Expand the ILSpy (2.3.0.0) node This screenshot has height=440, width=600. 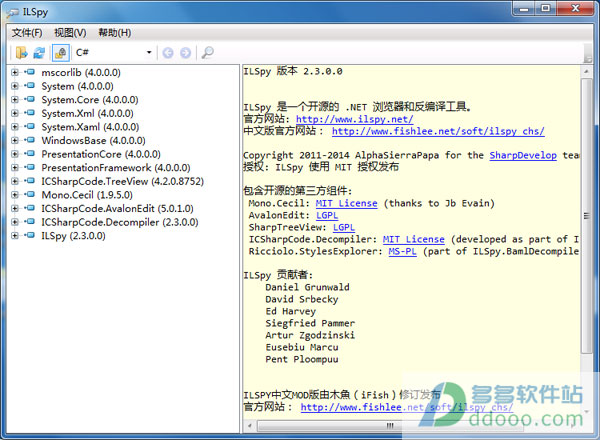tap(15, 236)
